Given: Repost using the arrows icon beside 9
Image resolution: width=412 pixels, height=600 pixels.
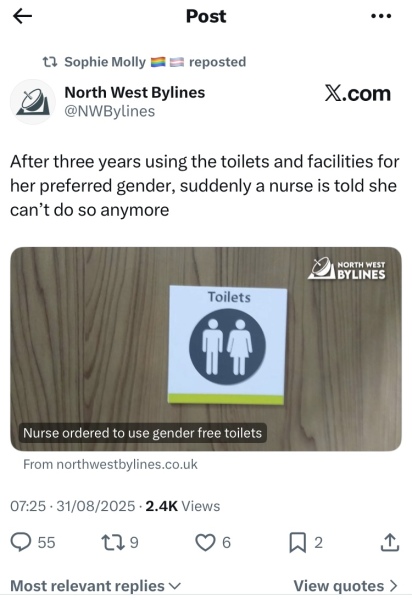Looking at the screenshot, I should click(x=111, y=543).
